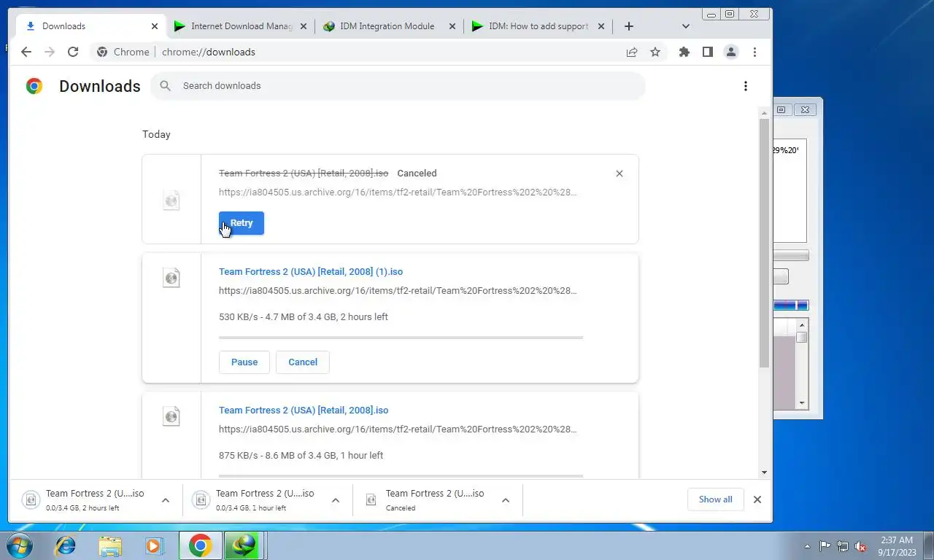The height and width of the screenshot is (560, 934).
Task: Click the Chrome taskbar icon
Action: tap(200, 545)
